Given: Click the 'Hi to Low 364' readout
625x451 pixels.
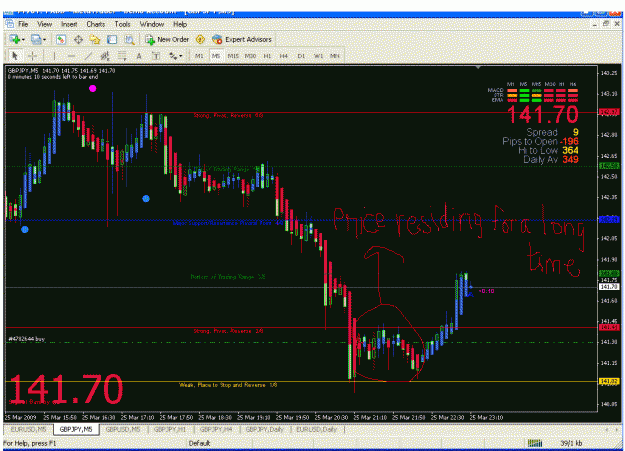Looking at the screenshot, I should coord(548,150).
